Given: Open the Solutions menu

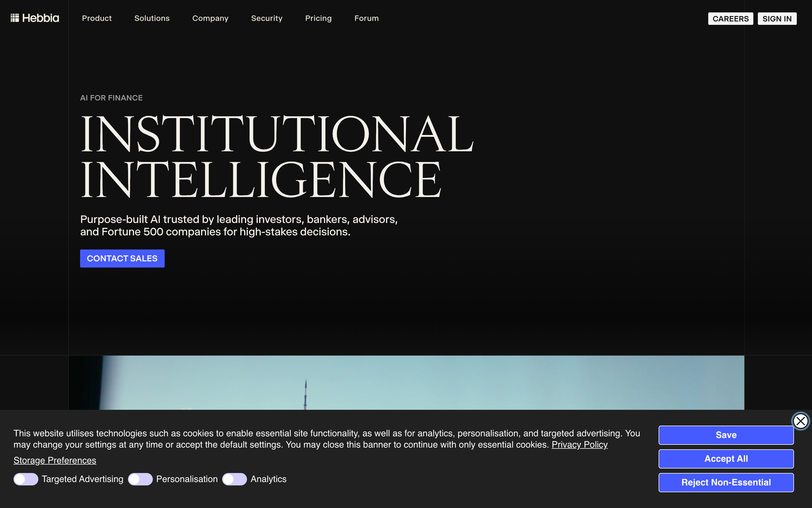Looking at the screenshot, I should [152, 18].
